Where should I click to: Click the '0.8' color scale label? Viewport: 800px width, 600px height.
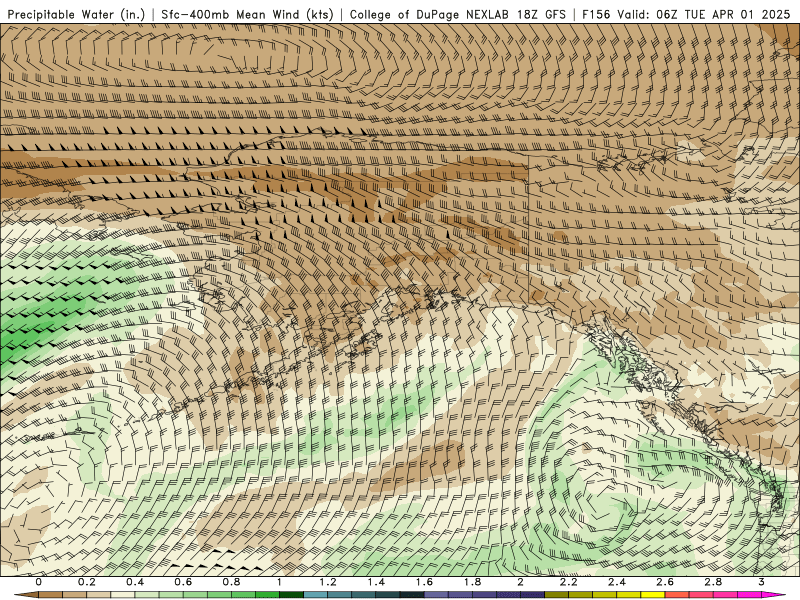[231, 582]
